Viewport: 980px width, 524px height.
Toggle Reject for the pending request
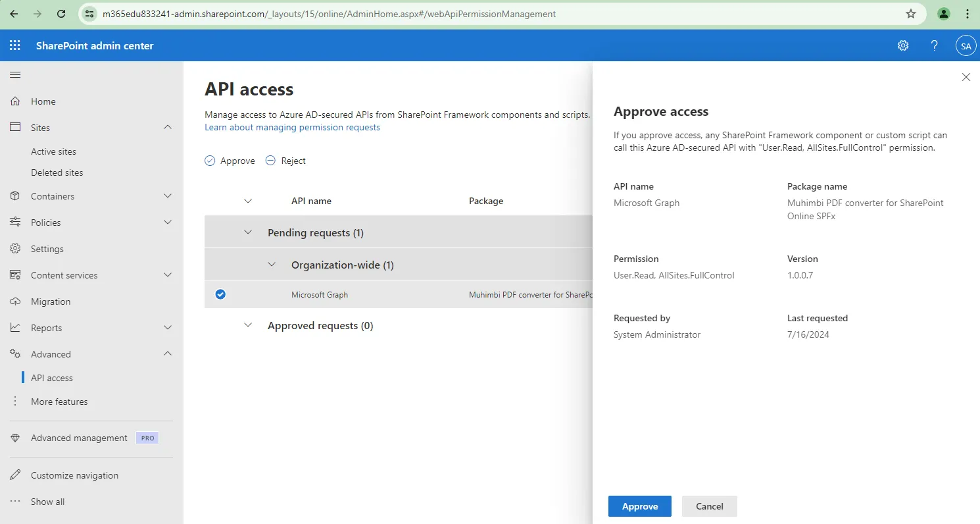(285, 160)
